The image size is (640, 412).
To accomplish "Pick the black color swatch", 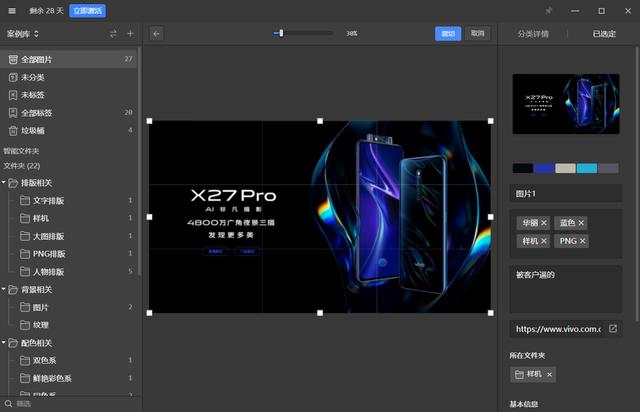I will (523, 168).
